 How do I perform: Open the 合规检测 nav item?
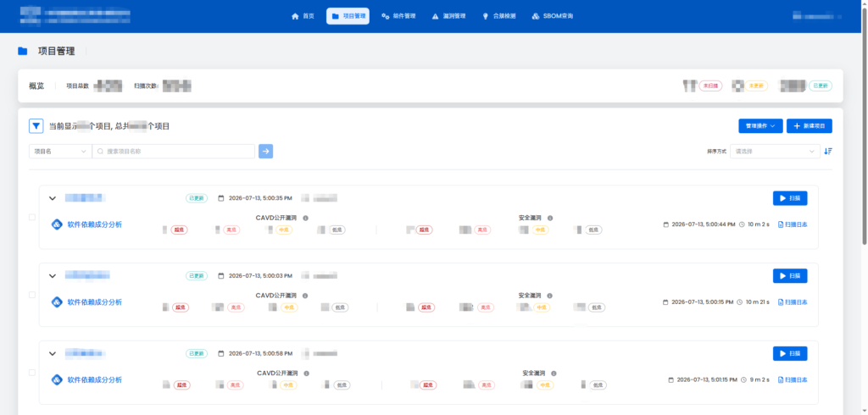point(498,16)
